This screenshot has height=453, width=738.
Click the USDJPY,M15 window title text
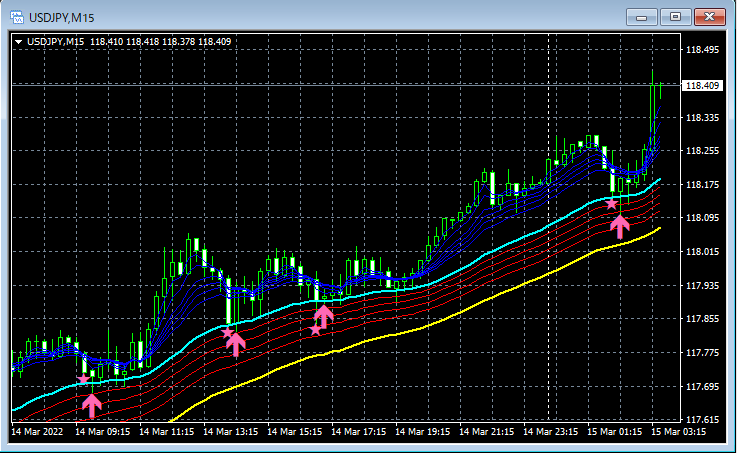point(62,18)
